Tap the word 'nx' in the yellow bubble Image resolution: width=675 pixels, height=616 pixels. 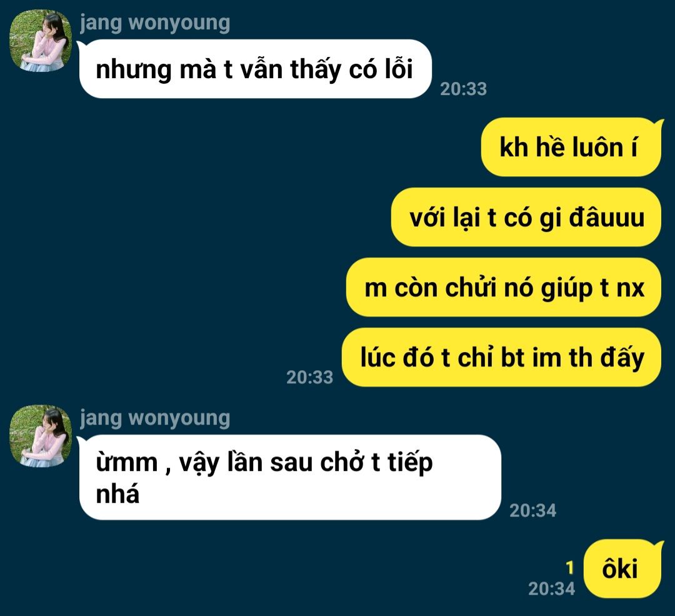pyautogui.click(x=631, y=288)
